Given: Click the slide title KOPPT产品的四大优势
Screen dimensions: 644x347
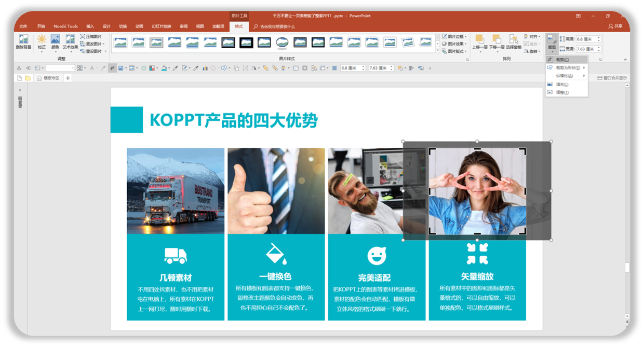Looking at the screenshot, I should (233, 120).
